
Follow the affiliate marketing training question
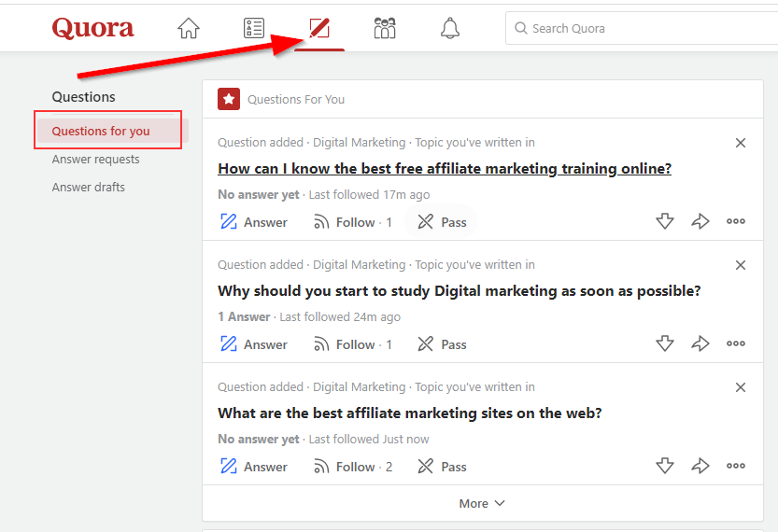353,221
